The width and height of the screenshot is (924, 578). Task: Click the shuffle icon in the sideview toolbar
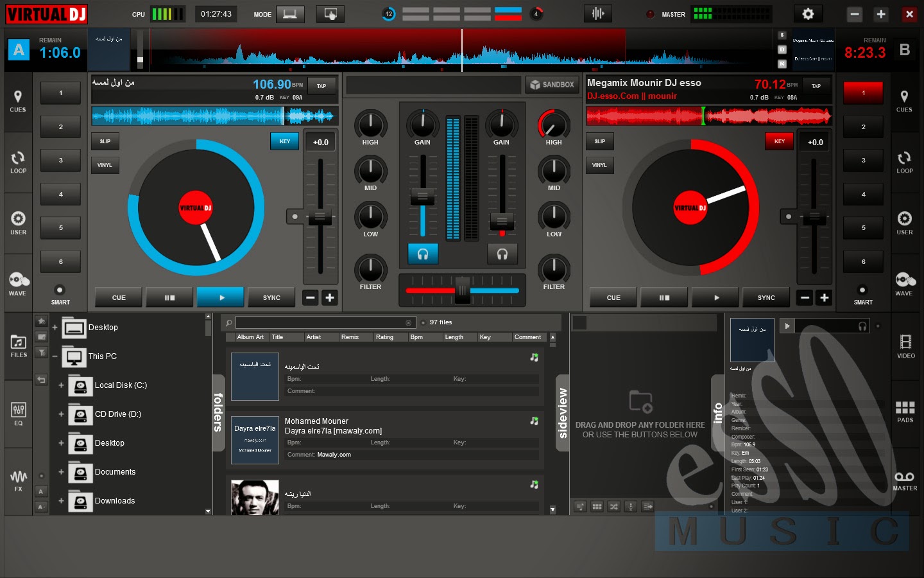coord(613,506)
